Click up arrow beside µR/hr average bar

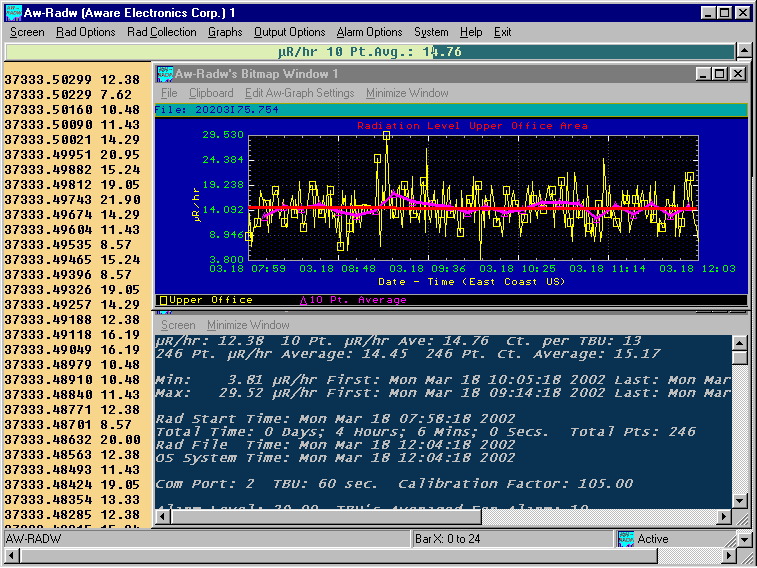(x=744, y=51)
